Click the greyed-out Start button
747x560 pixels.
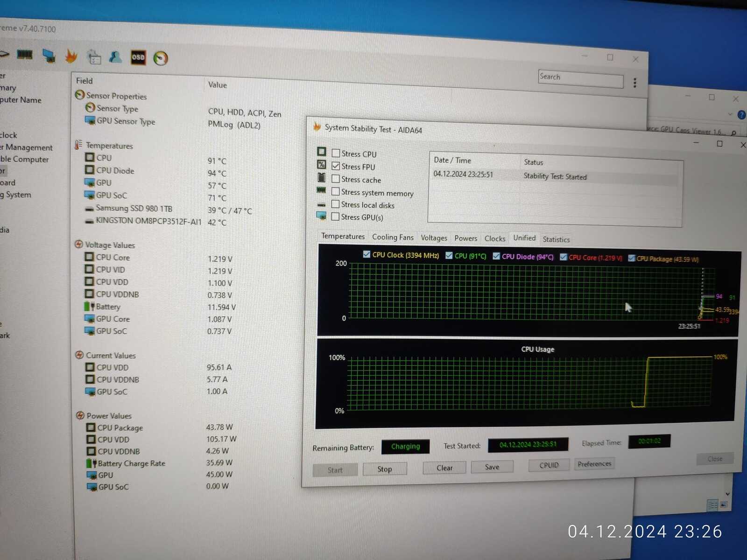tap(335, 470)
